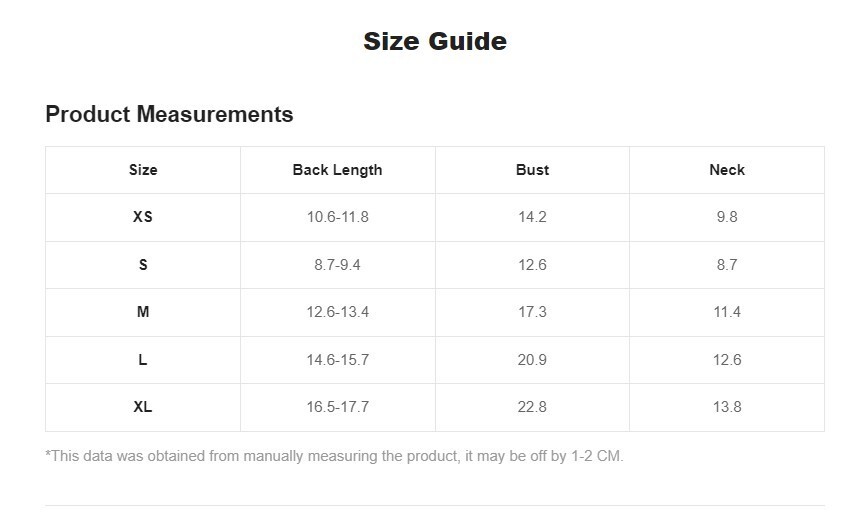Click the Size Guide heading
Viewport: 842px width, 528px height.
434,41
